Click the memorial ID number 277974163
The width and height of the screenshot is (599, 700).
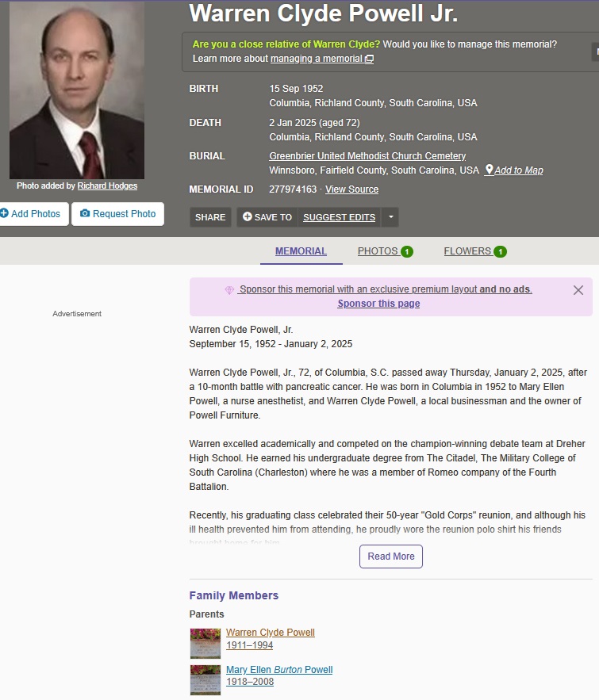coord(293,189)
